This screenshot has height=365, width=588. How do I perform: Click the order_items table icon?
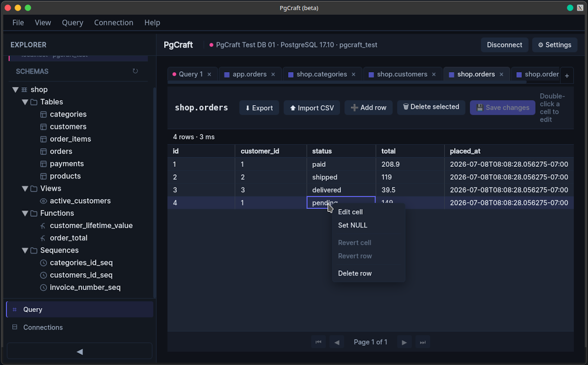point(43,139)
